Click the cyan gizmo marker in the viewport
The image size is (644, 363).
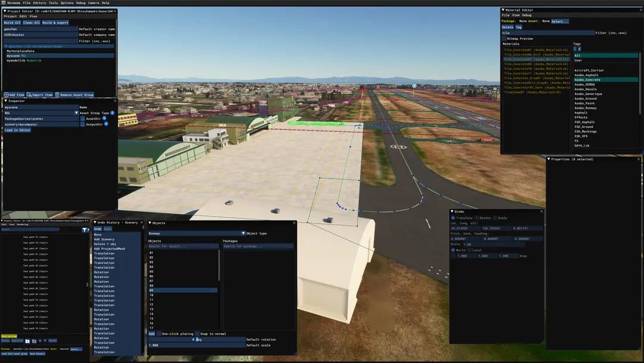click(x=414, y=86)
